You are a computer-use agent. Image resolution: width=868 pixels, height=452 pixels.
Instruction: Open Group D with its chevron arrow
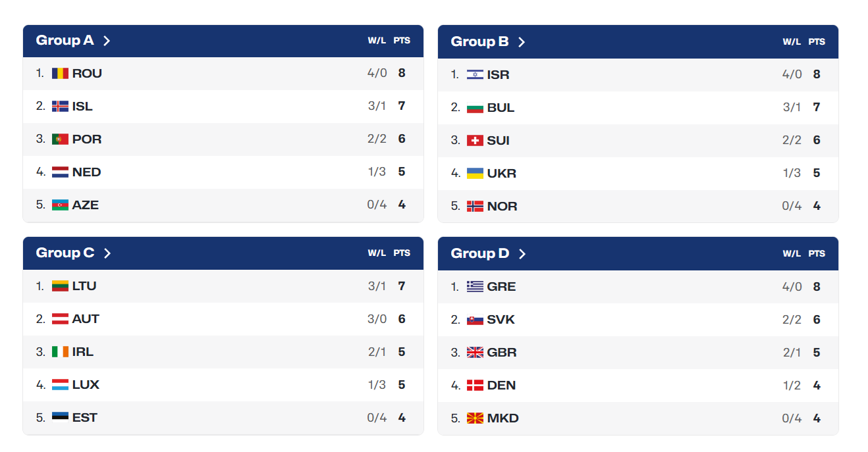tap(522, 254)
